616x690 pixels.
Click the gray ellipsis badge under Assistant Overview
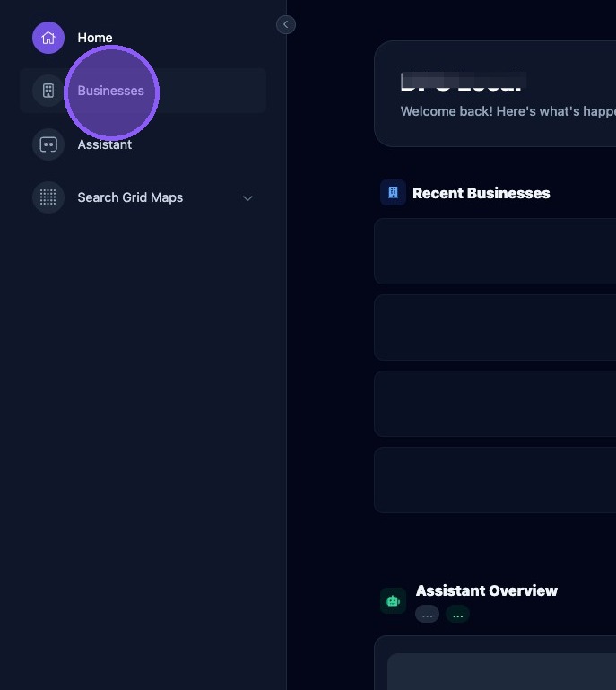tap(427, 614)
